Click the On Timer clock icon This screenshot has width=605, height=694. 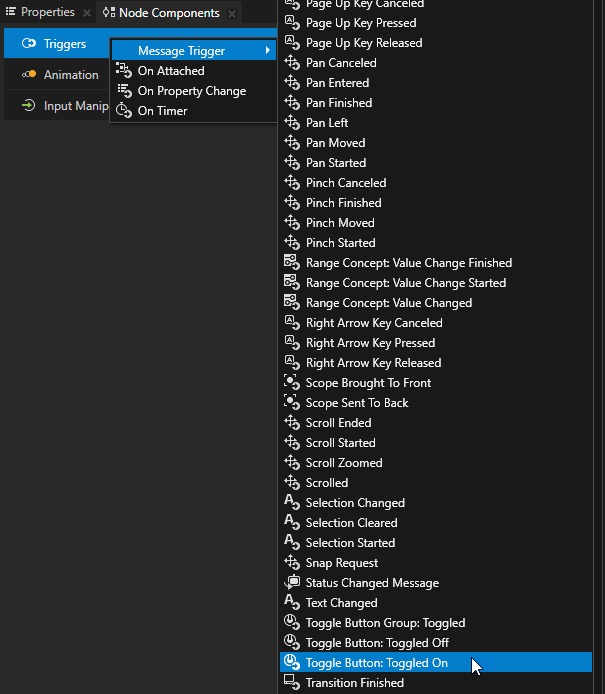[124, 110]
